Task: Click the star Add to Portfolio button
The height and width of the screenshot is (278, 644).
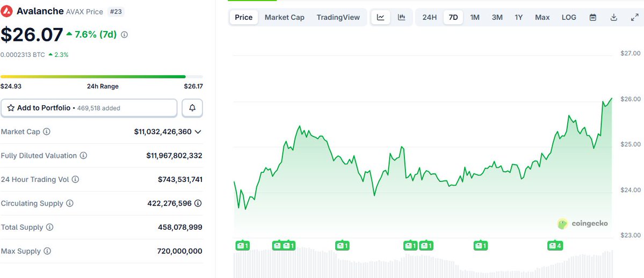Action: point(89,108)
